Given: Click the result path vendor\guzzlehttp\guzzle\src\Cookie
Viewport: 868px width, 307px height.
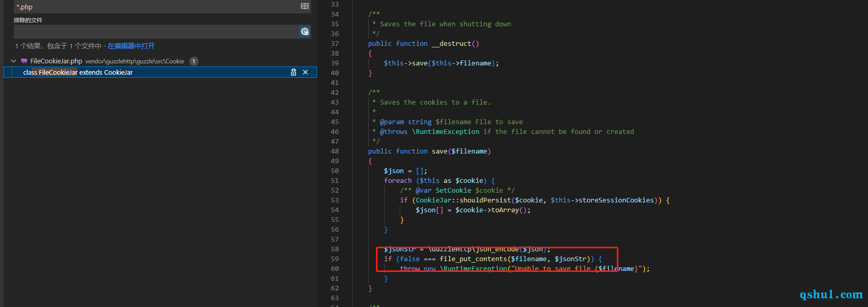Looking at the screenshot, I should 135,61.
